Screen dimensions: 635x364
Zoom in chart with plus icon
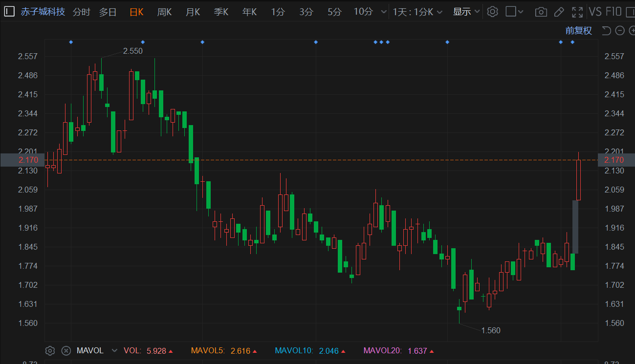pos(632,31)
